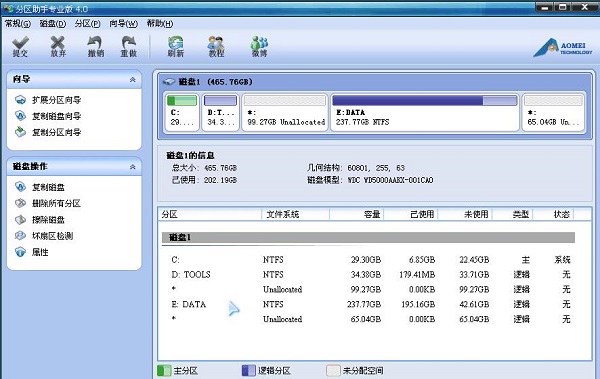Open the 帮助(H) menu
The width and height of the screenshot is (600, 379).
pyautogui.click(x=160, y=24)
